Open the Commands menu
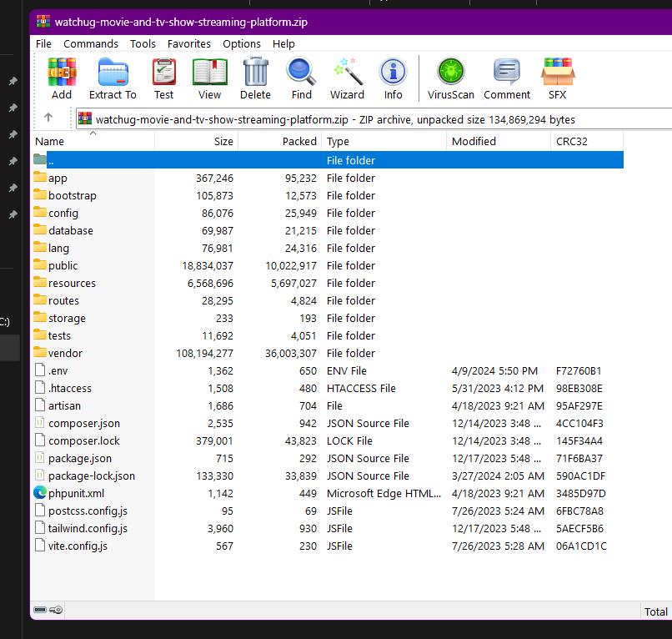This screenshot has height=639, width=672. click(x=91, y=43)
